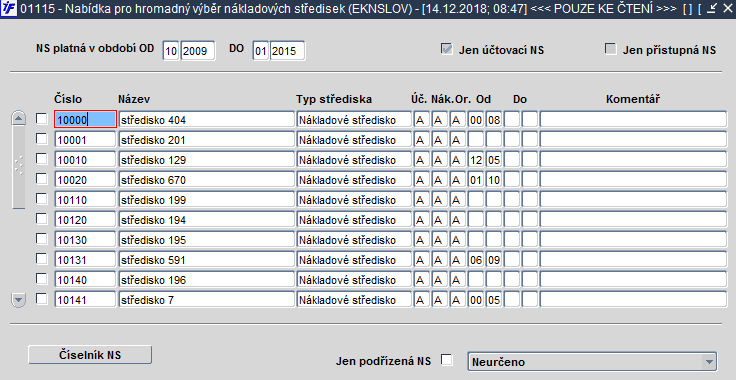
Task: Click the Číslo field 10000
Action: (x=85, y=120)
